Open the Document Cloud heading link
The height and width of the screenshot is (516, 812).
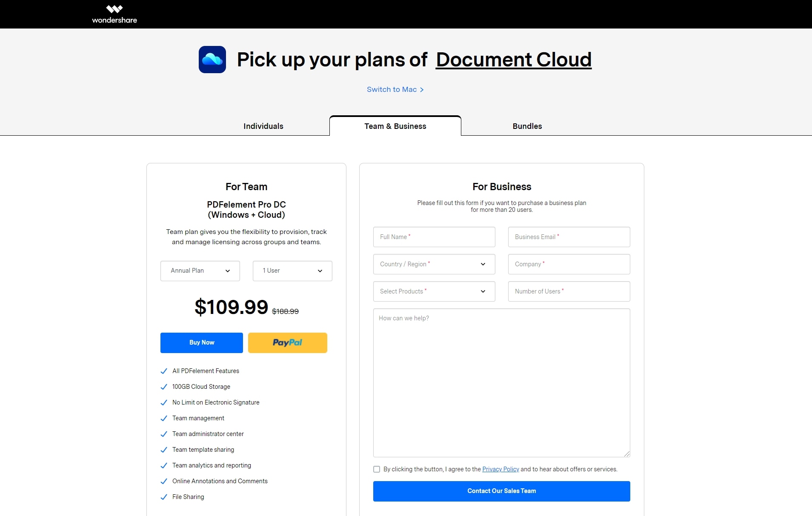point(514,60)
